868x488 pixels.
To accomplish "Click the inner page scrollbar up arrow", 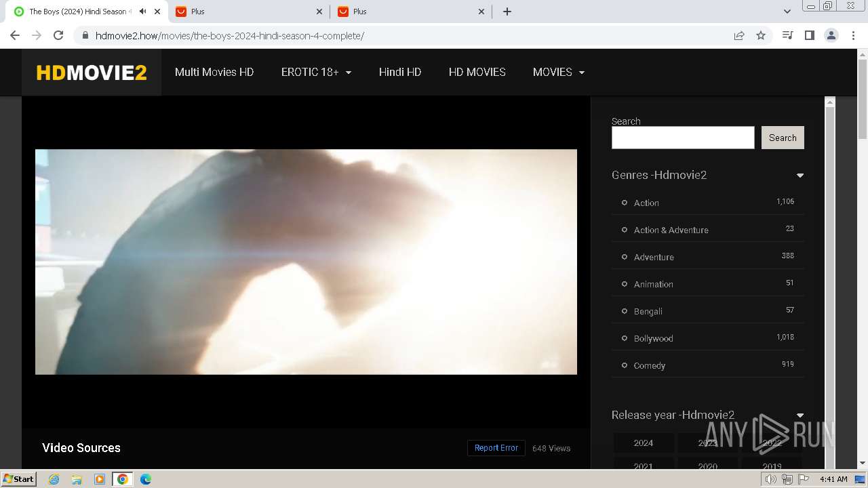I will coord(829,102).
